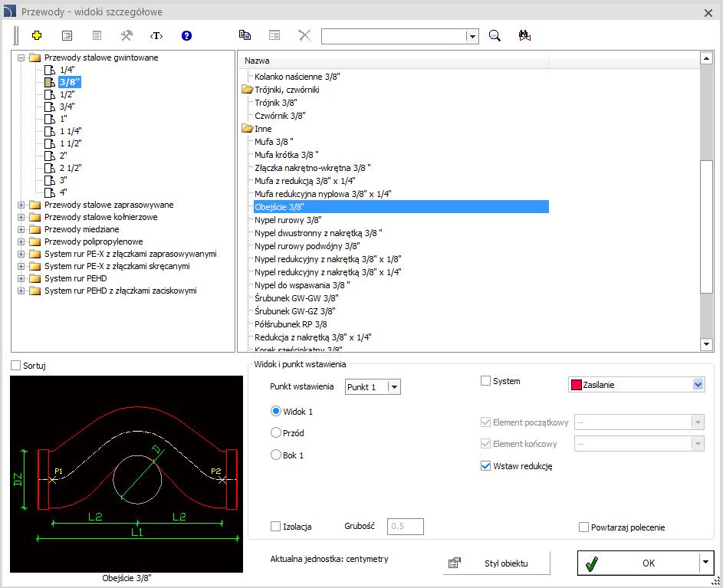
Task: Select the 4" tree item
Action: click(x=63, y=192)
